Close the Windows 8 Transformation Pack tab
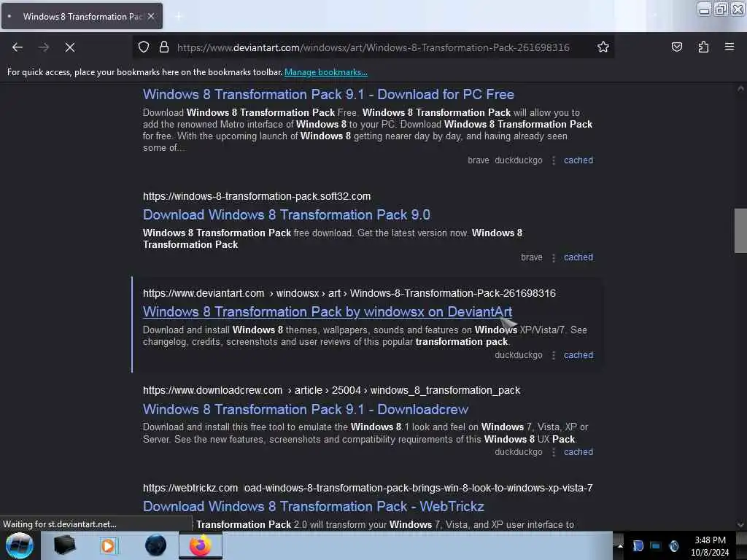This screenshot has width=747, height=560. pos(151,16)
